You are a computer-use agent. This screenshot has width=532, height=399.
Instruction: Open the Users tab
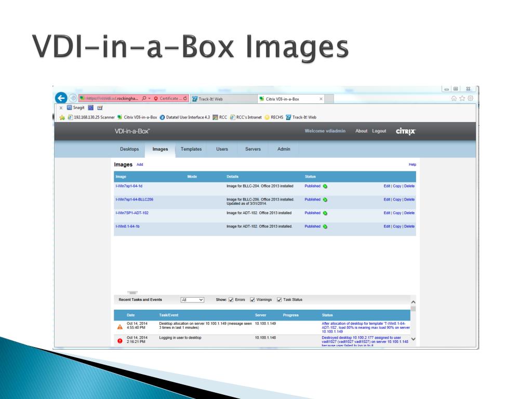pyautogui.click(x=222, y=149)
